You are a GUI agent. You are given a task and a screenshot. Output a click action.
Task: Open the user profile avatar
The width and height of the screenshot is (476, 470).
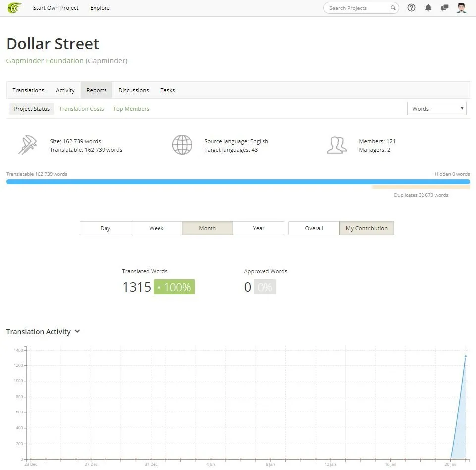tap(461, 8)
